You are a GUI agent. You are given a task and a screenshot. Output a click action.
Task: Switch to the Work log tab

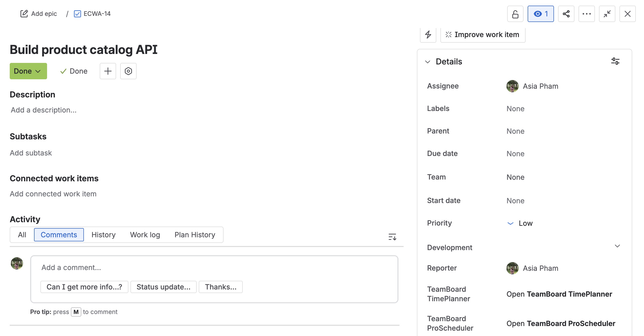(x=145, y=235)
